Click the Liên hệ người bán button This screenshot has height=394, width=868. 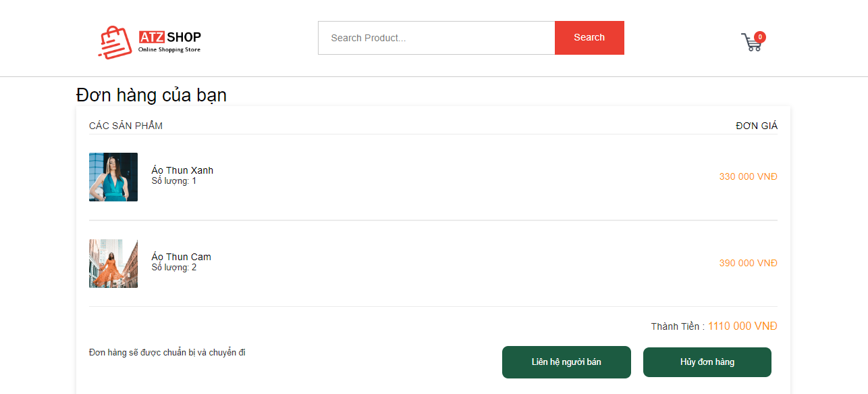[x=566, y=362]
